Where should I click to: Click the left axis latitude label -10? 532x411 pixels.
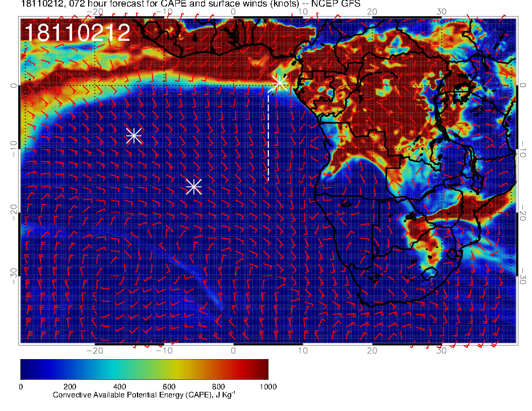coord(14,149)
